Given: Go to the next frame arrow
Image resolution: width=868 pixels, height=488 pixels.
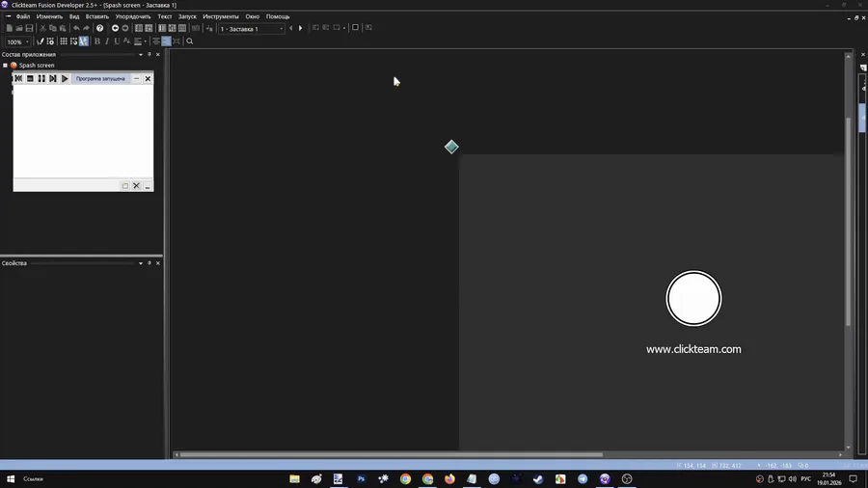Looking at the screenshot, I should [301, 28].
